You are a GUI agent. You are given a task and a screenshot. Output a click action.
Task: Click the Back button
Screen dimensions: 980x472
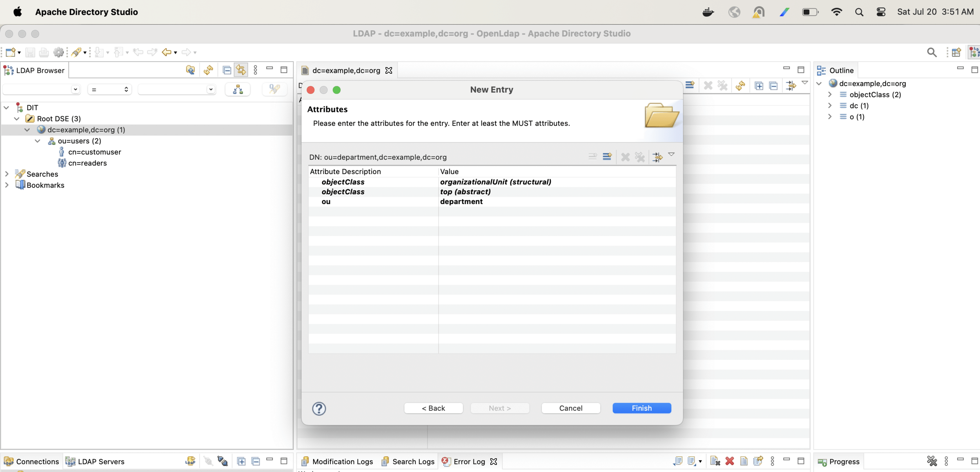(x=433, y=408)
